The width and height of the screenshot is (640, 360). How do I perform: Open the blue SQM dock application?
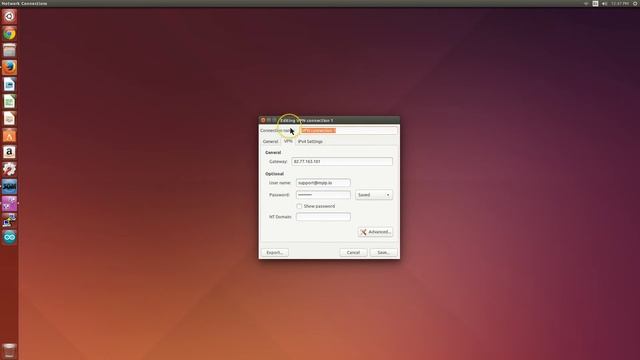[9, 187]
